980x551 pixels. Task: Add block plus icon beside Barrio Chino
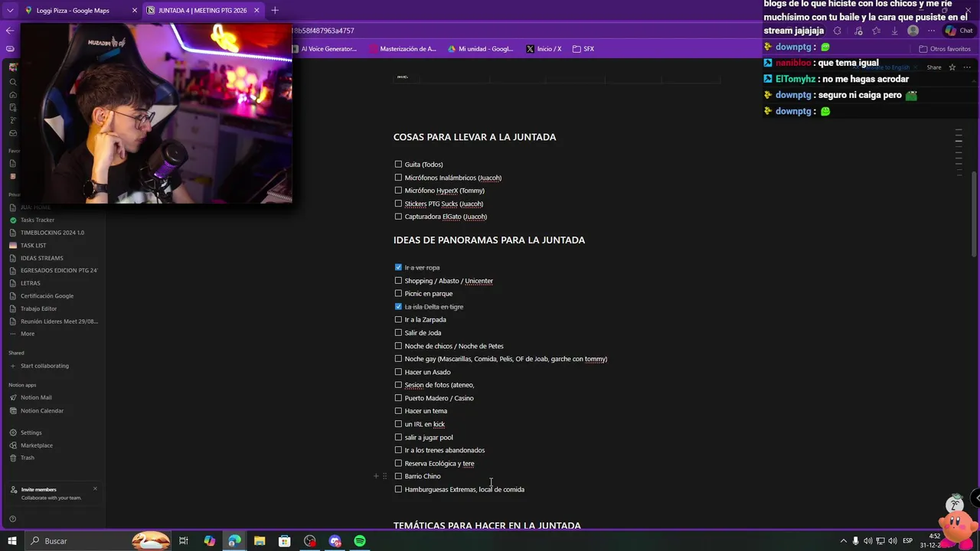376,476
